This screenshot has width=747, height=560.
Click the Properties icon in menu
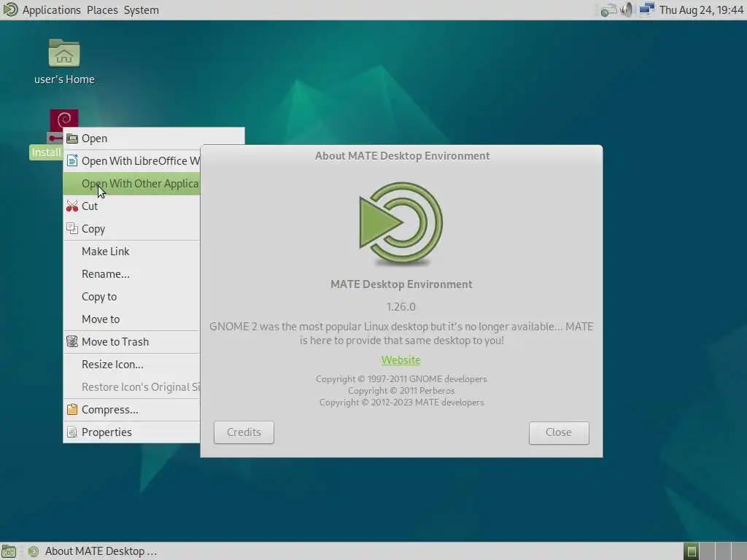coord(72,432)
